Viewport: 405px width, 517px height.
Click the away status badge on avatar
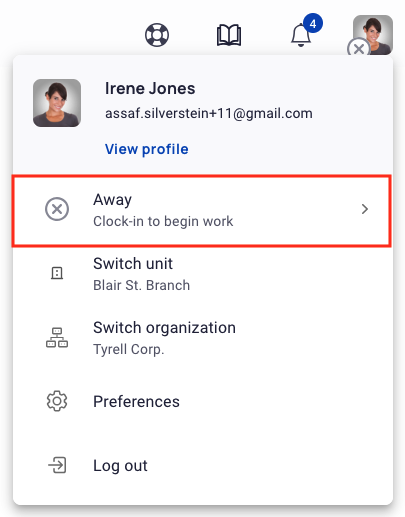pyautogui.click(x=359, y=49)
